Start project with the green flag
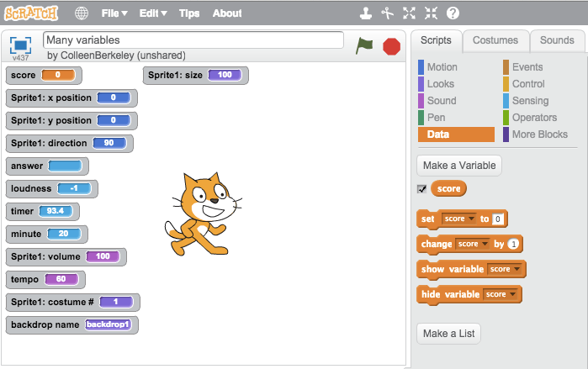Viewport: 588px width, 369px height. [364, 46]
